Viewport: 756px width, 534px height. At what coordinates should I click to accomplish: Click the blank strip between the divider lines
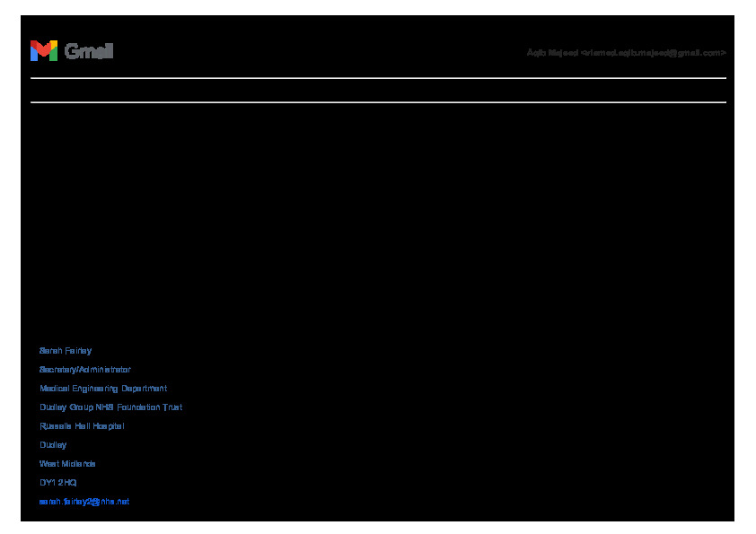point(377,91)
